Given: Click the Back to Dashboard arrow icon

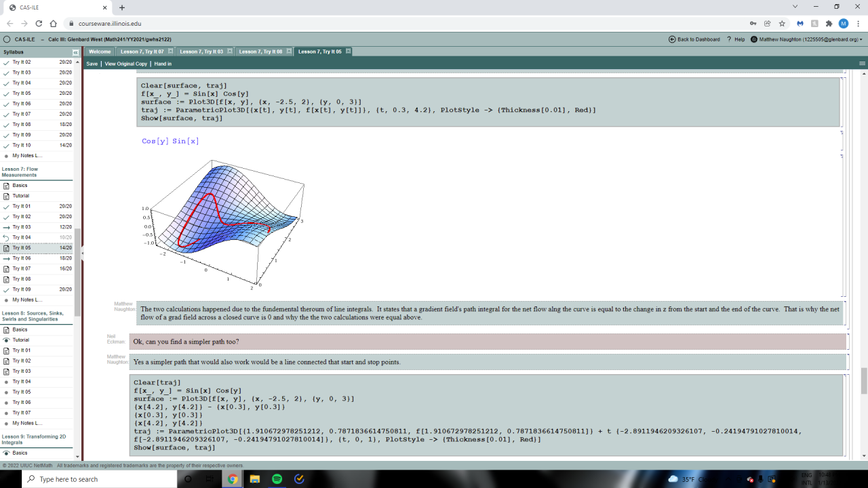Looking at the screenshot, I should pyautogui.click(x=672, y=39).
